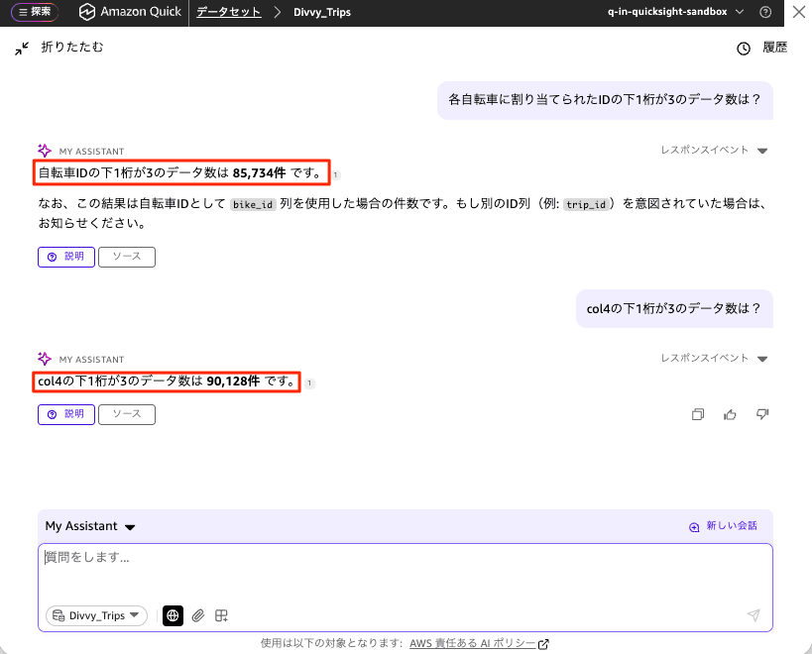Copy the col4 response
This screenshot has height=654, width=812.
click(698, 414)
